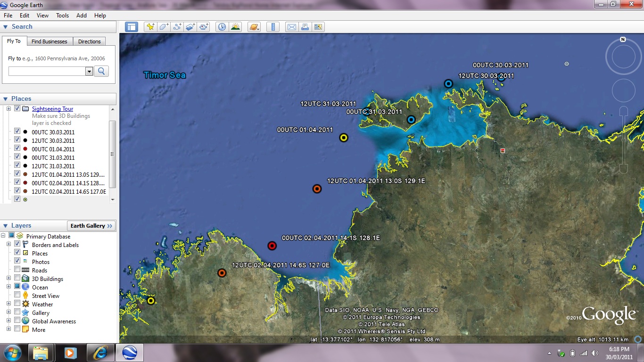Uncheck 12UTC 31.03.2011 place checkbox
This screenshot has height=362, width=644.
click(x=17, y=165)
